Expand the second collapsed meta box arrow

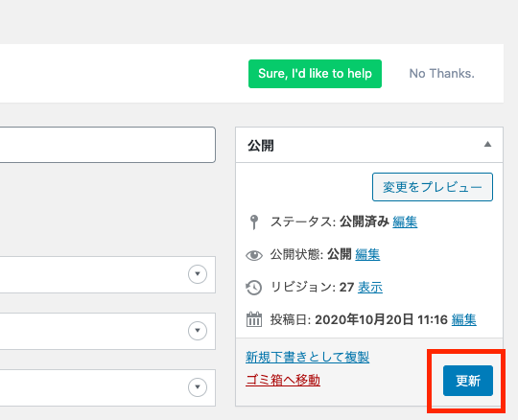tap(198, 331)
